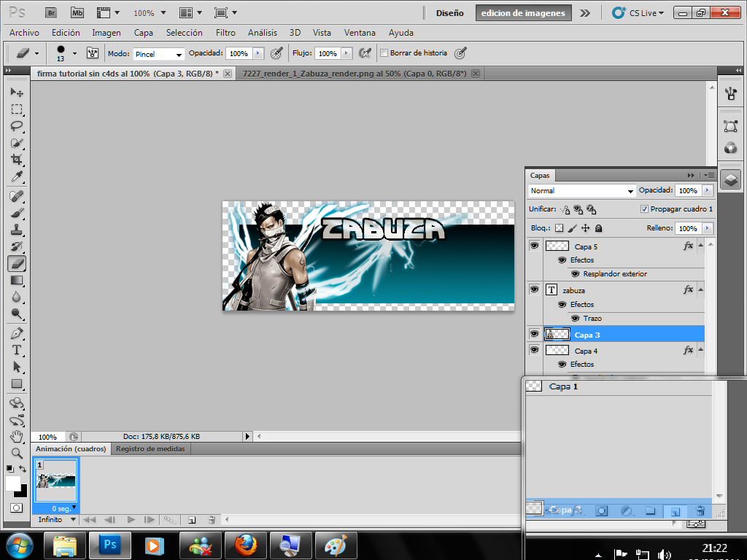The image size is (747, 560).
Task: Open CS Live menu
Action: pos(638,13)
